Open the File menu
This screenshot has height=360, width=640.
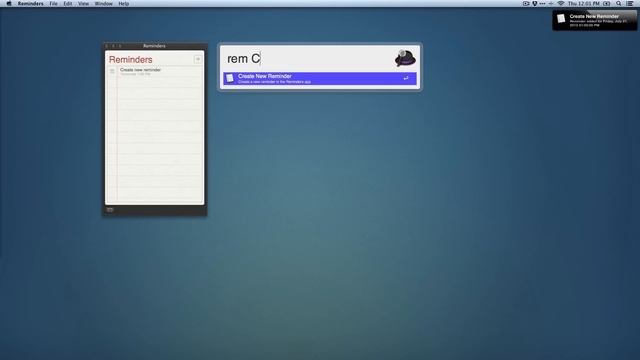tap(53, 4)
